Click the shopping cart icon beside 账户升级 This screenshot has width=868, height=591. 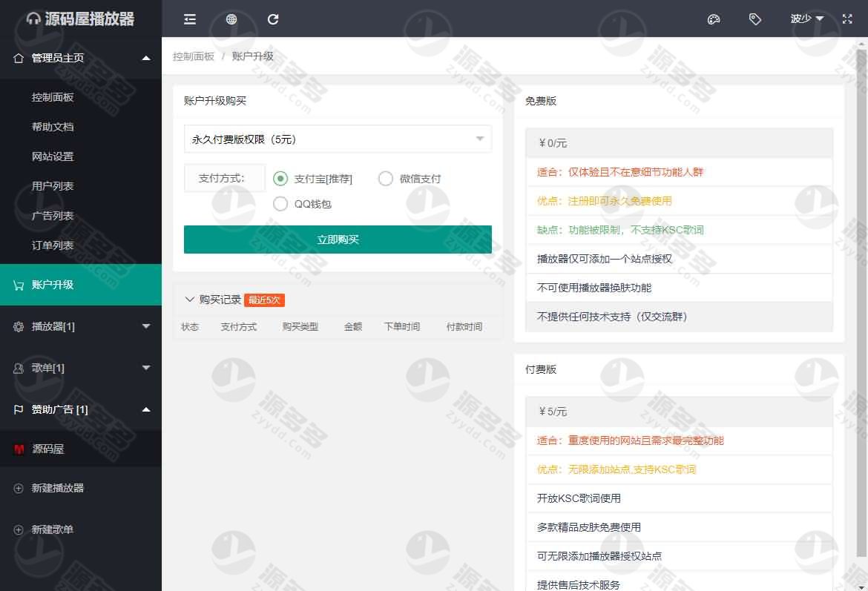tap(19, 285)
